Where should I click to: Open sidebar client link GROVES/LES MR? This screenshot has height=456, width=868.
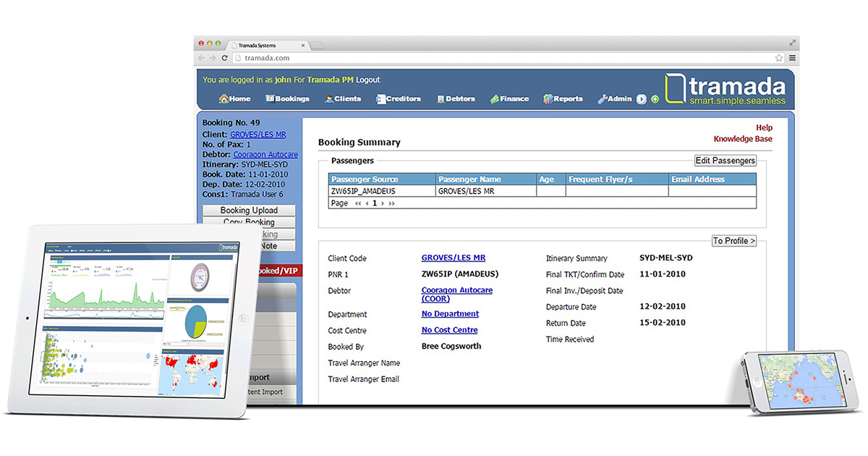(258, 135)
